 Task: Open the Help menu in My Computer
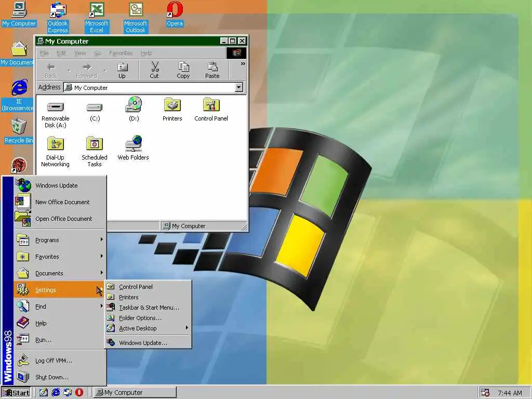click(x=146, y=53)
